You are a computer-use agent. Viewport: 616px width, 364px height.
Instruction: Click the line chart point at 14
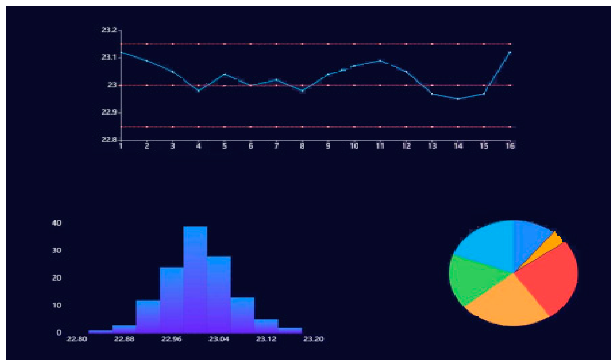click(458, 99)
